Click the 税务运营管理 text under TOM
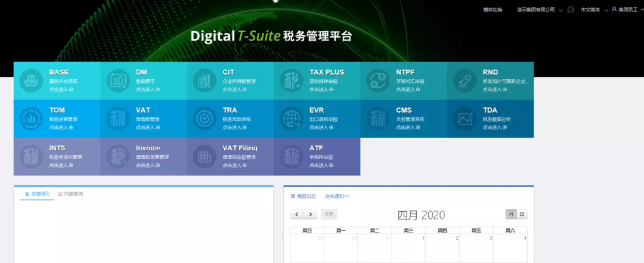This screenshot has height=263, width=644. (x=63, y=120)
